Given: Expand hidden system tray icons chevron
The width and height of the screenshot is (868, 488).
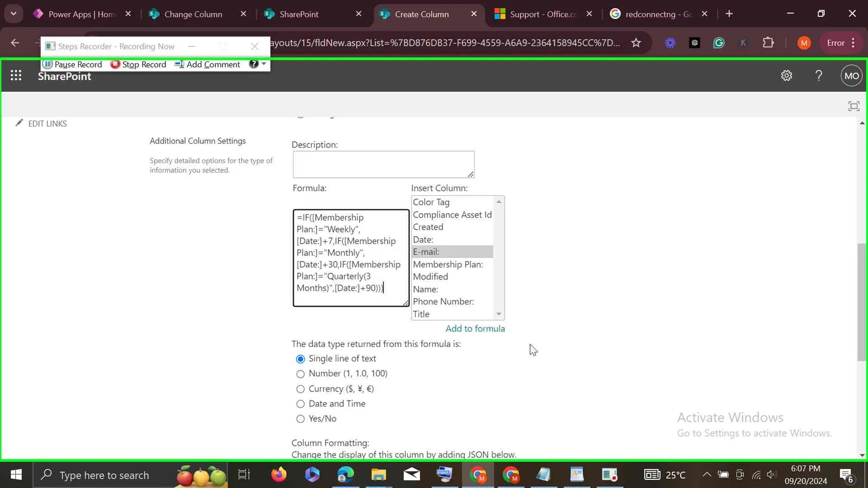Looking at the screenshot, I should 707,475.
